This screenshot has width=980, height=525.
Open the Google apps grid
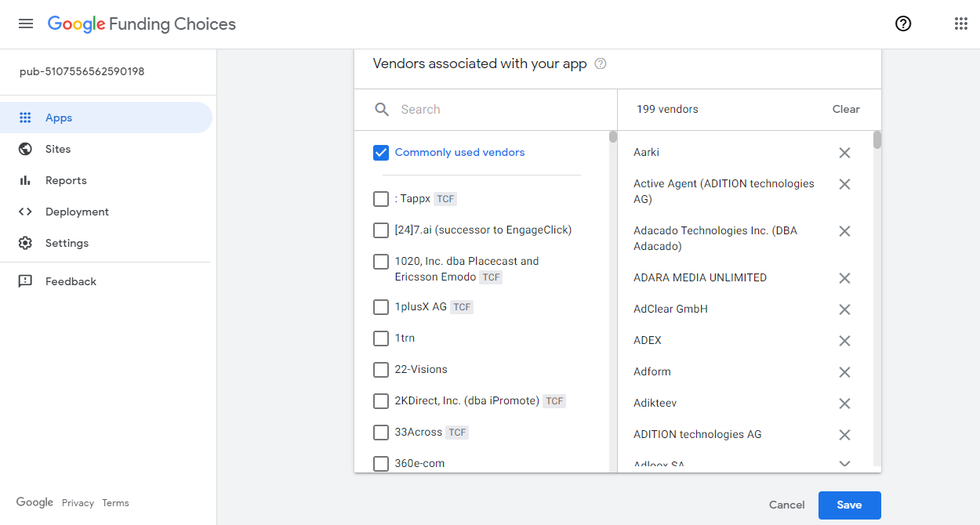[x=961, y=24]
